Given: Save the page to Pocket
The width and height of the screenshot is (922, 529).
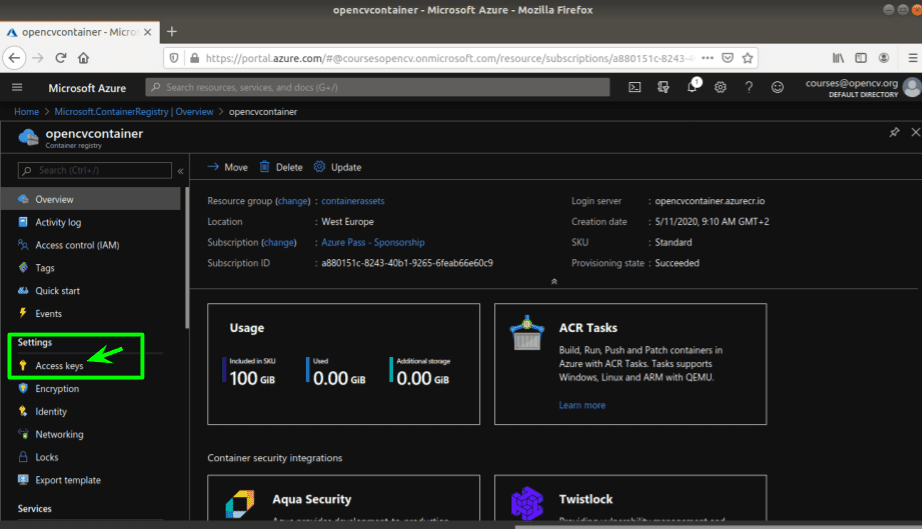Looking at the screenshot, I should (727, 58).
